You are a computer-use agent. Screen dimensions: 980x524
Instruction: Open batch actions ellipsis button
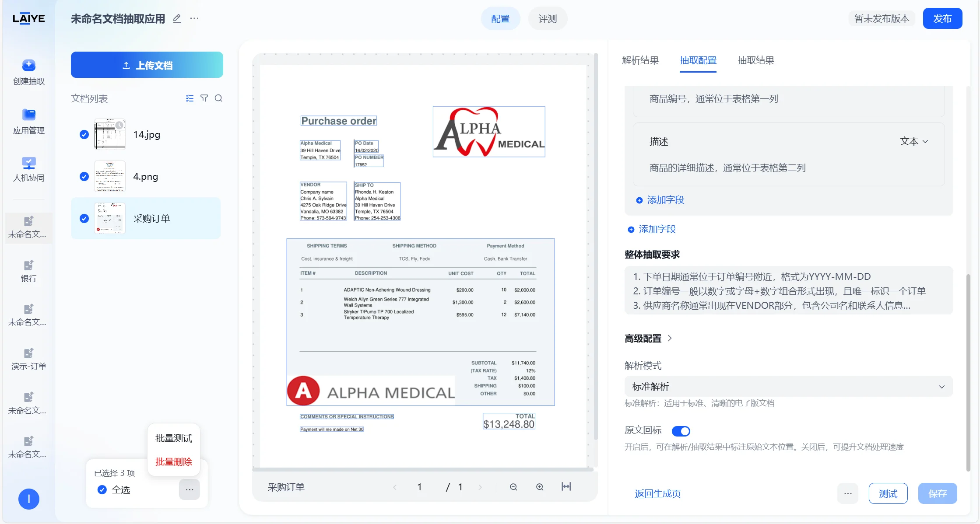coord(190,489)
